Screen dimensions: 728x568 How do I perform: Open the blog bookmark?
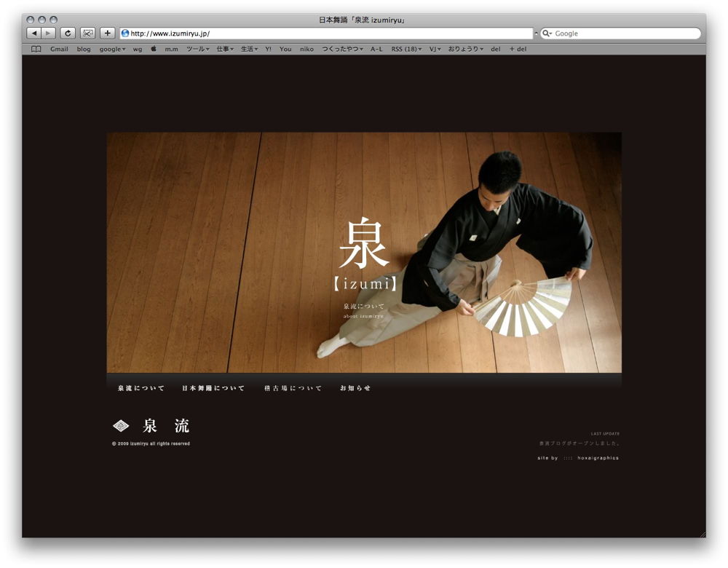(x=84, y=50)
